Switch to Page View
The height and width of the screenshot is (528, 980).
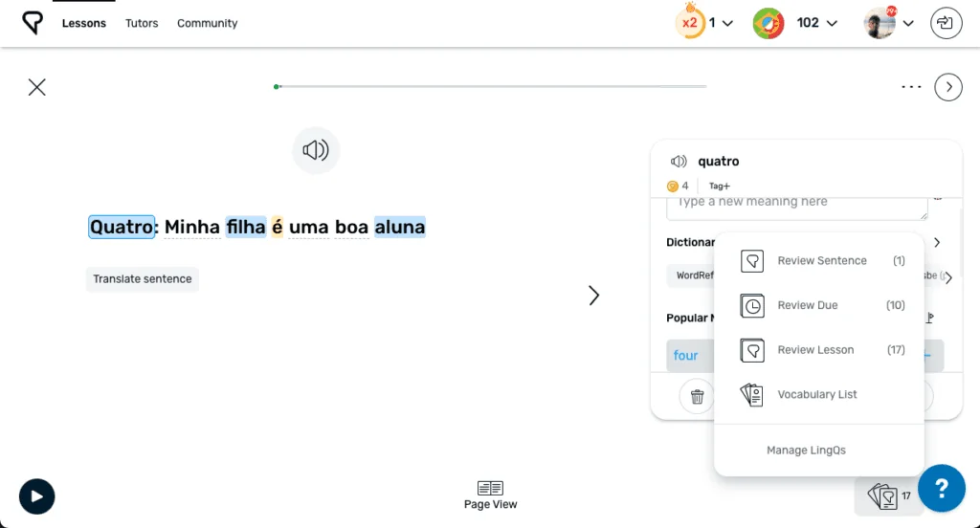coord(490,495)
